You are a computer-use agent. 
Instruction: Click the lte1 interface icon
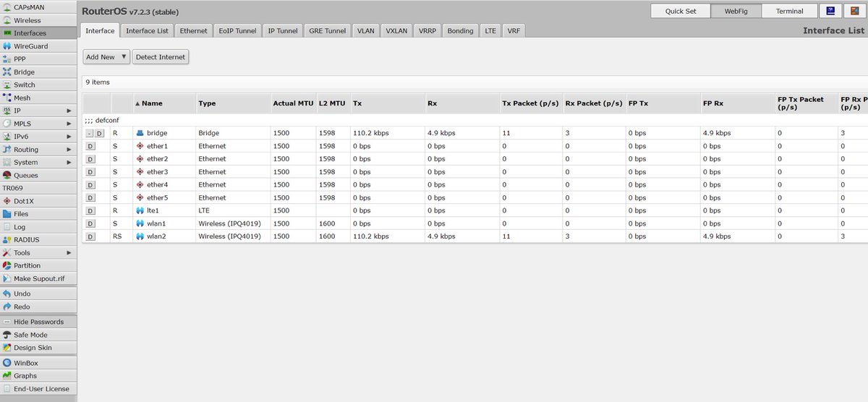[x=140, y=210]
